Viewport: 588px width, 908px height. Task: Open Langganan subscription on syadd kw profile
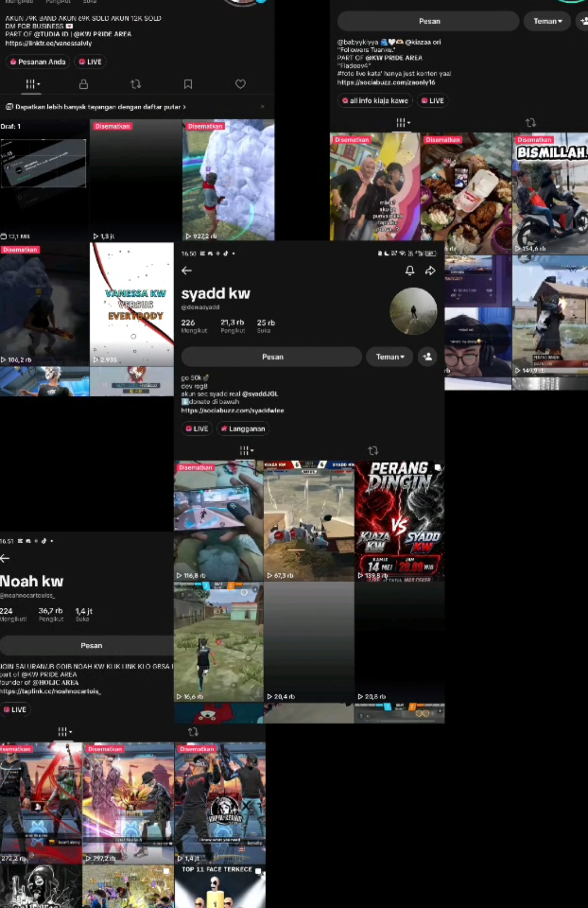click(x=243, y=429)
